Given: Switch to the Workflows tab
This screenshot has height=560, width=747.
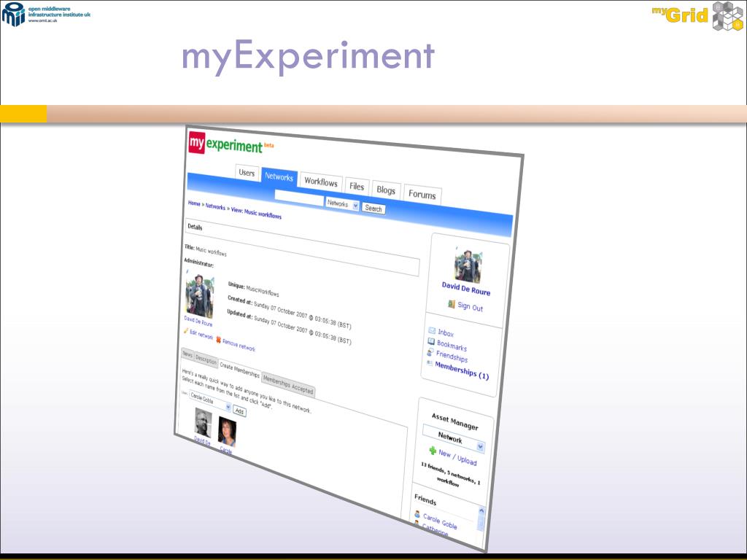Looking at the screenshot, I should coord(321,182).
